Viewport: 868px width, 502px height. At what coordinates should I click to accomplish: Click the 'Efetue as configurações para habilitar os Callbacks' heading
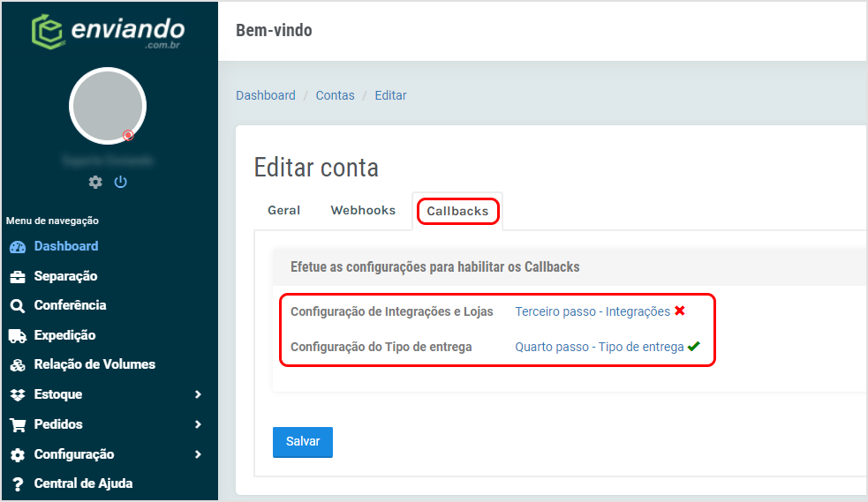(435, 266)
